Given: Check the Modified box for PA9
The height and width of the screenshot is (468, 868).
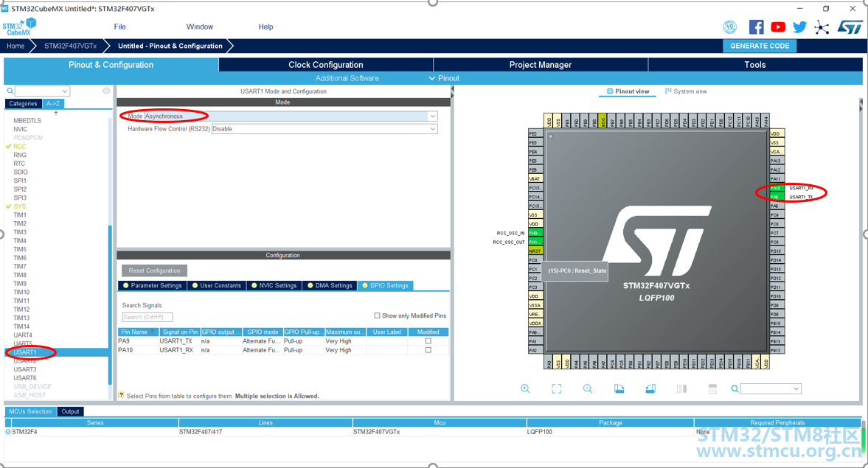Looking at the screenshot, I should [428, 341].
